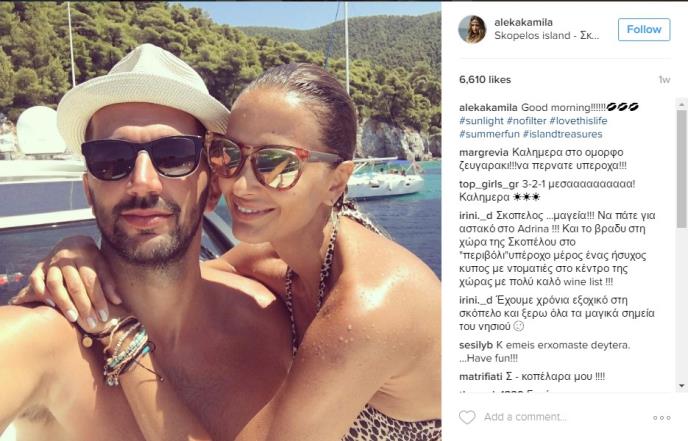Image resolution: width=688 pixels, height=441 pixels.
Task: Click the #sunlight hashtag
Action: click(481, 121)
